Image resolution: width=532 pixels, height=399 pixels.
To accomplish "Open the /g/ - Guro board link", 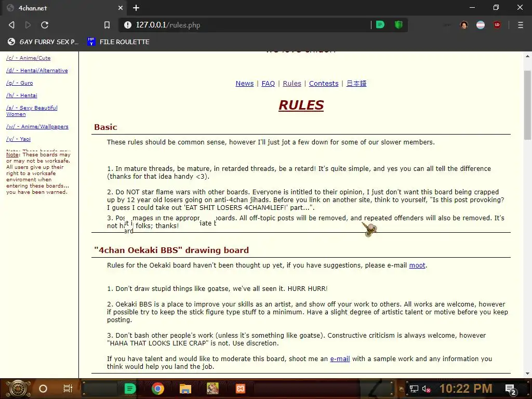I will 19,83.
